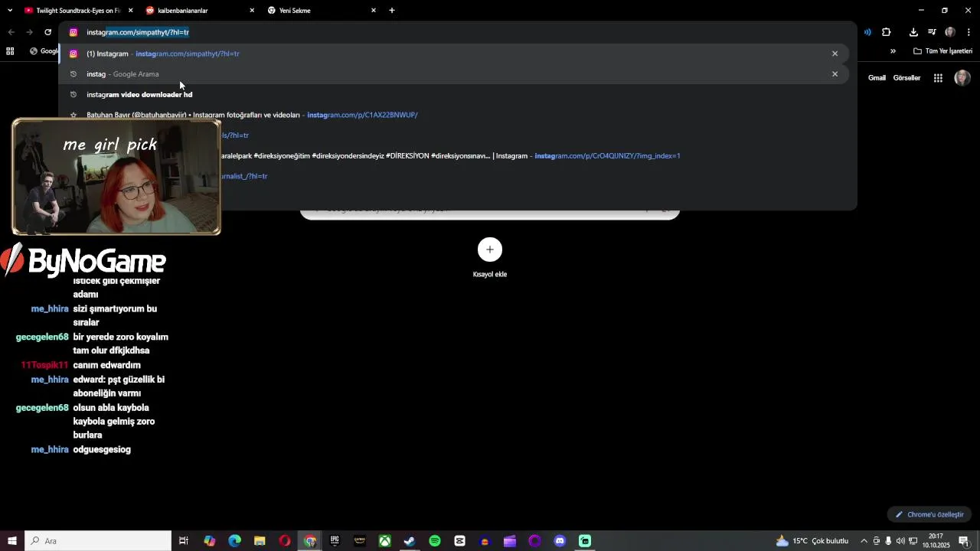
Task: Click the Google account avatar on page
Action: 962,78
